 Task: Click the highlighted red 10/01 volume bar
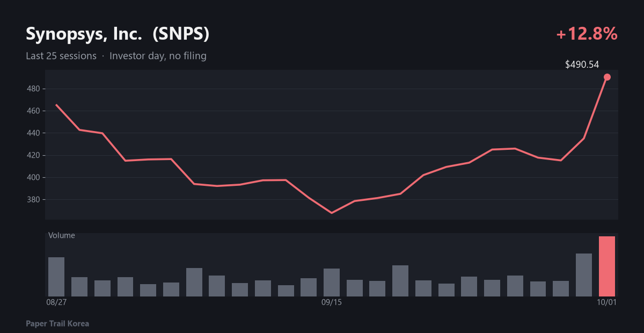point(607,266)
